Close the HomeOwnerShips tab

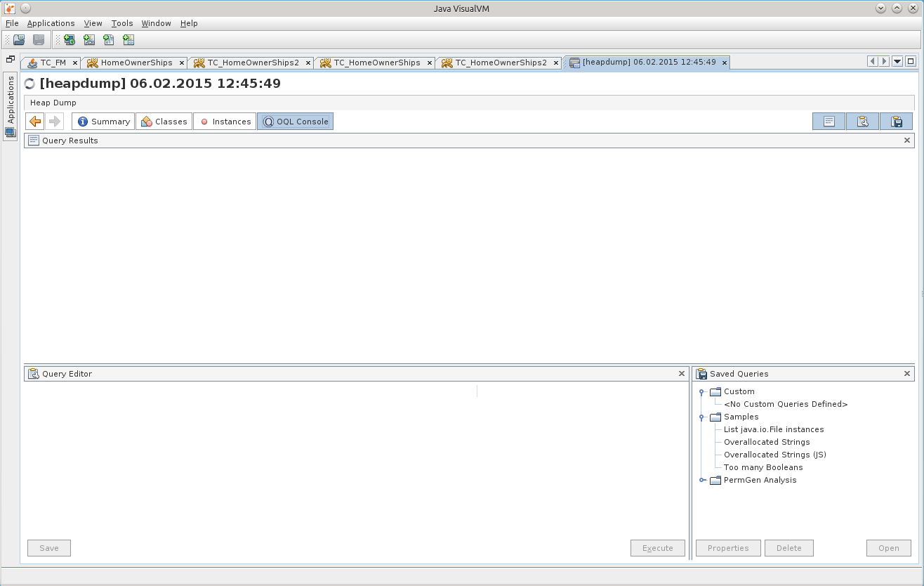click(x=182, y=63)
